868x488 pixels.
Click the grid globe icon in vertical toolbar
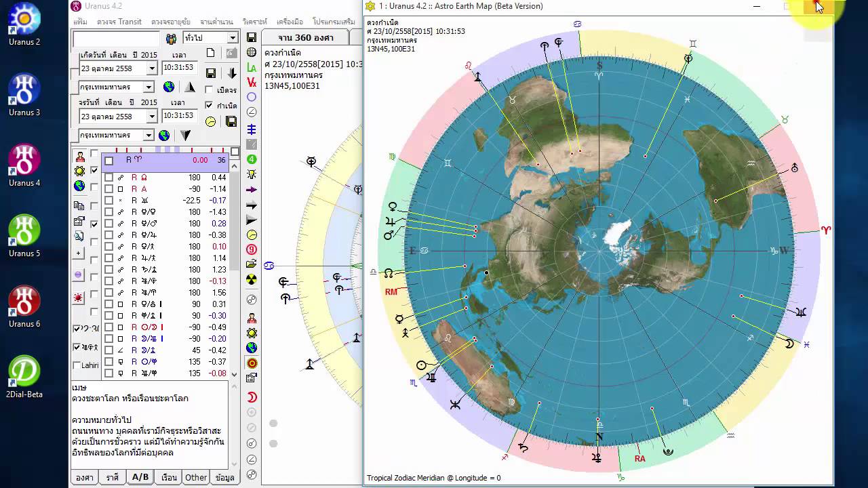coord(252,53)
